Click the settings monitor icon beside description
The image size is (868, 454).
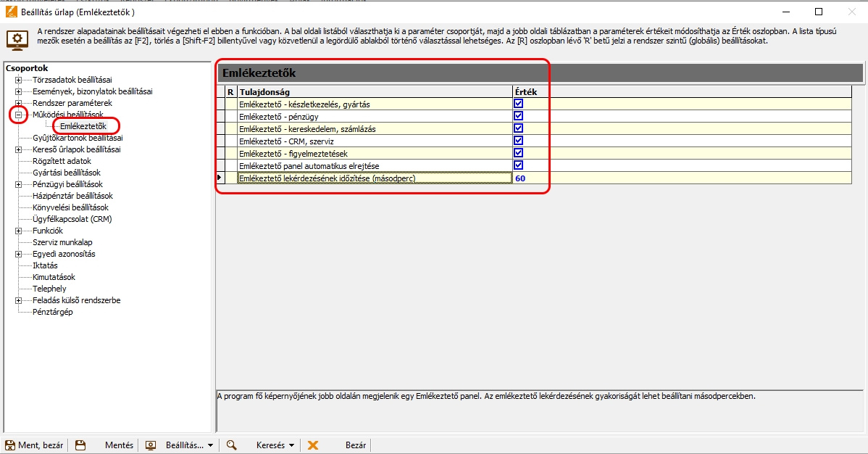pyautogui.click(x=17, y=39)
